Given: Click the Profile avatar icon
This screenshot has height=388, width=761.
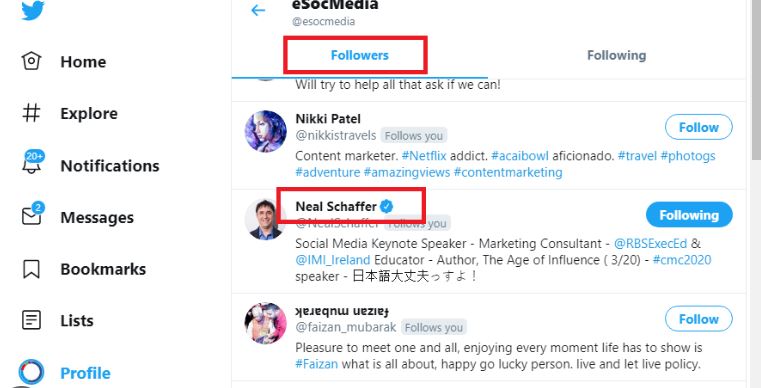Looking at the screenshot, I should pos(32,372).
